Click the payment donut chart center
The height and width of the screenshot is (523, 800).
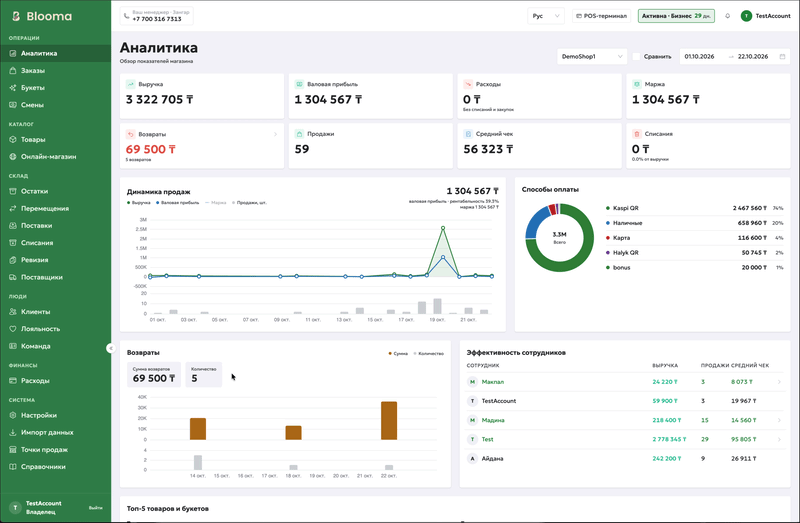point(560,237)
